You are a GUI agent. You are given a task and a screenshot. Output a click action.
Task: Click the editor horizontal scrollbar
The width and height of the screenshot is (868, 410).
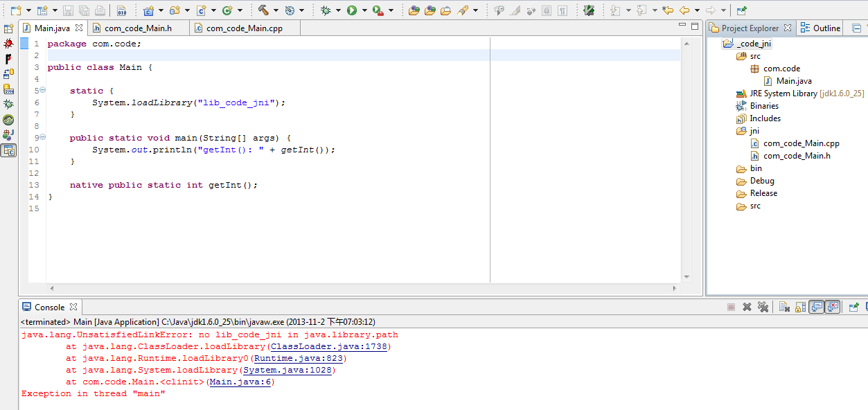click(362, 287)
